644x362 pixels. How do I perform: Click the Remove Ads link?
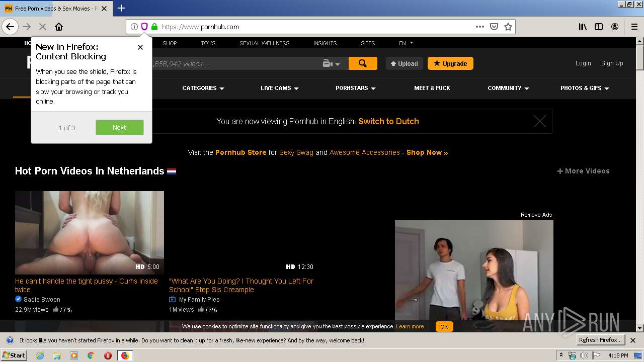(x=536, y=215)
